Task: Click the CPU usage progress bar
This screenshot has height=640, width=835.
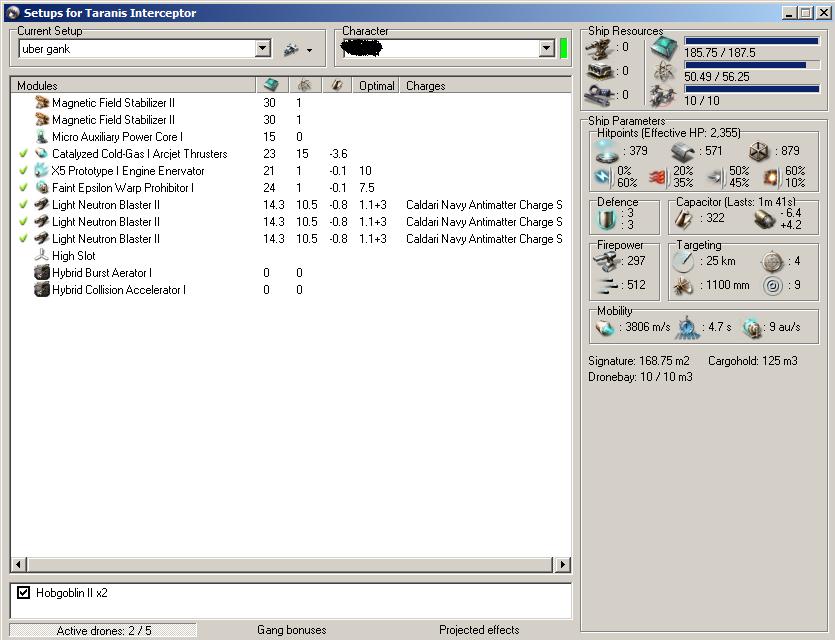Action: click(752, 41)
